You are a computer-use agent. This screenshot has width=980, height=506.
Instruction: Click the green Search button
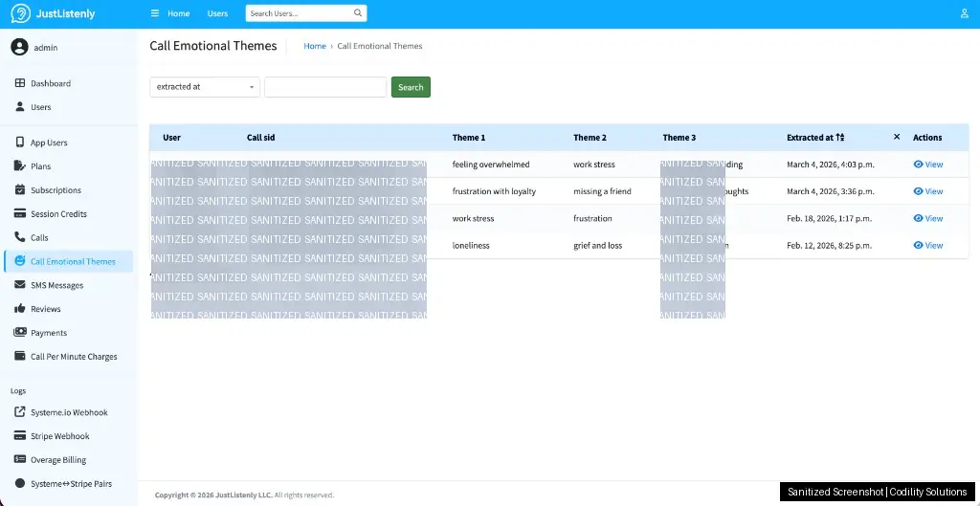click(411, 87)
